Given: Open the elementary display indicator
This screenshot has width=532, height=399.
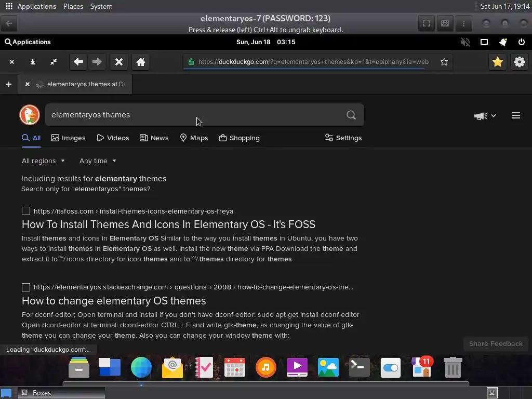Looking at the screenshot, I should coord(484,42).
